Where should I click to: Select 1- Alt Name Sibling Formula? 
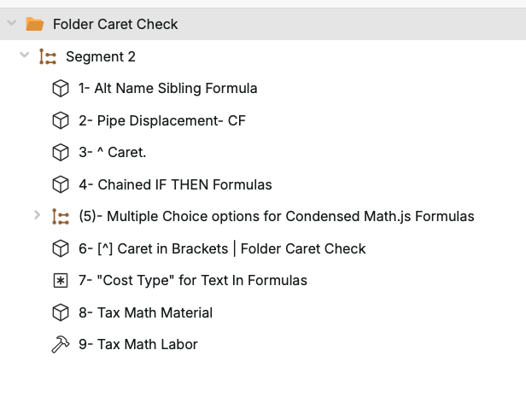point(167,88)
